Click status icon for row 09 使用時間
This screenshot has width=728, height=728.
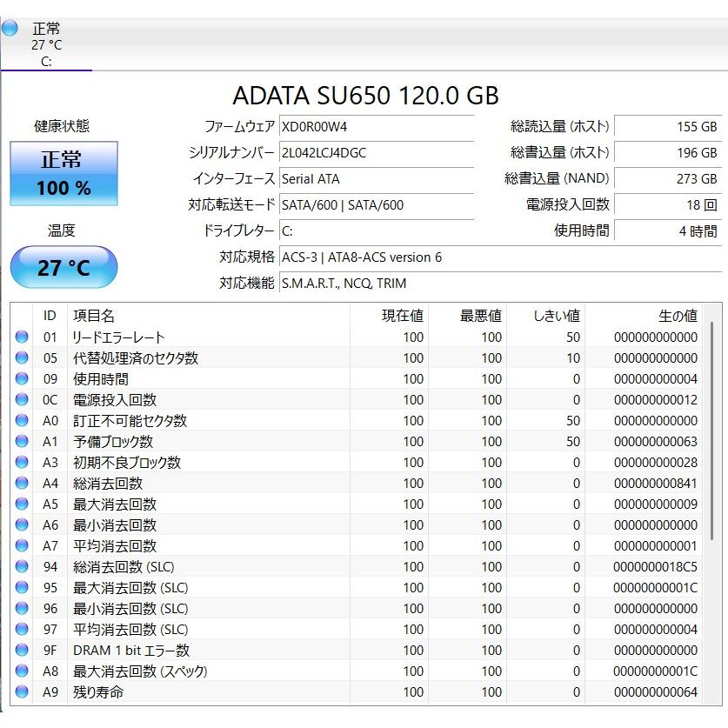click(22, 378)
